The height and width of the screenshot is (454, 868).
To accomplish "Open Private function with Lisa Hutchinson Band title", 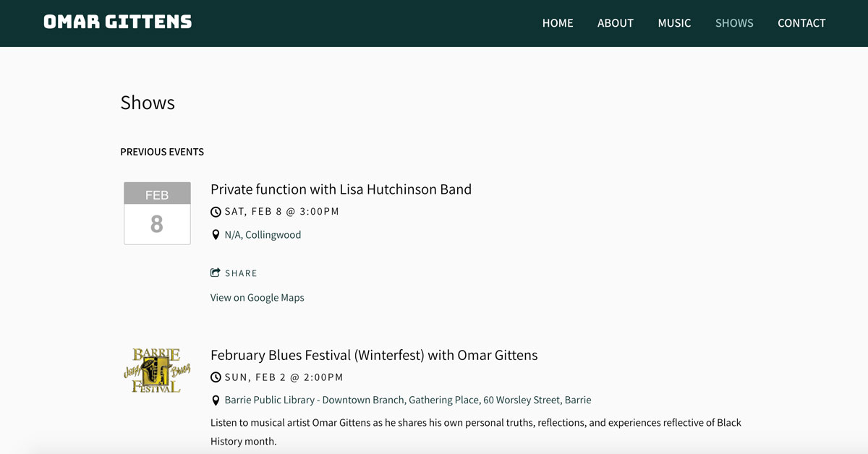I will 341,189.
